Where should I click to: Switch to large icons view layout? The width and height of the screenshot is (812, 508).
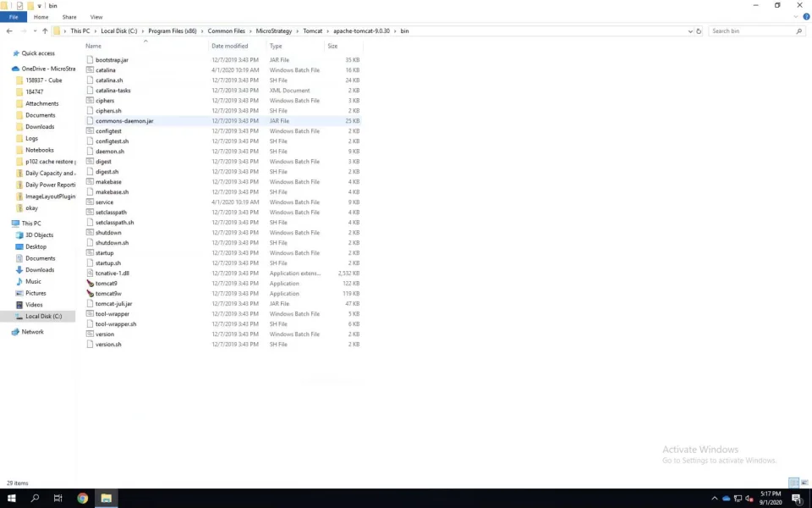(804, 483)
